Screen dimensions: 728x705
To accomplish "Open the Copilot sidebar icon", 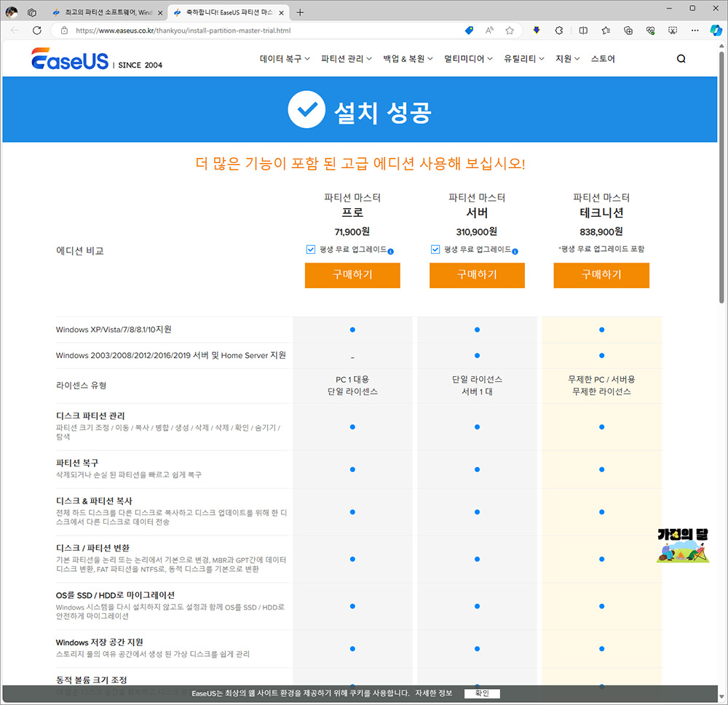I will (x=716, y=30).
